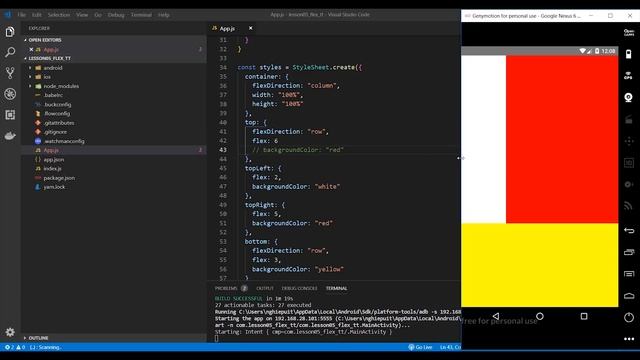The height and width of the screenshot is (360, 640).
Task: Open the Manage settings gear
Action: pos(10,332)
